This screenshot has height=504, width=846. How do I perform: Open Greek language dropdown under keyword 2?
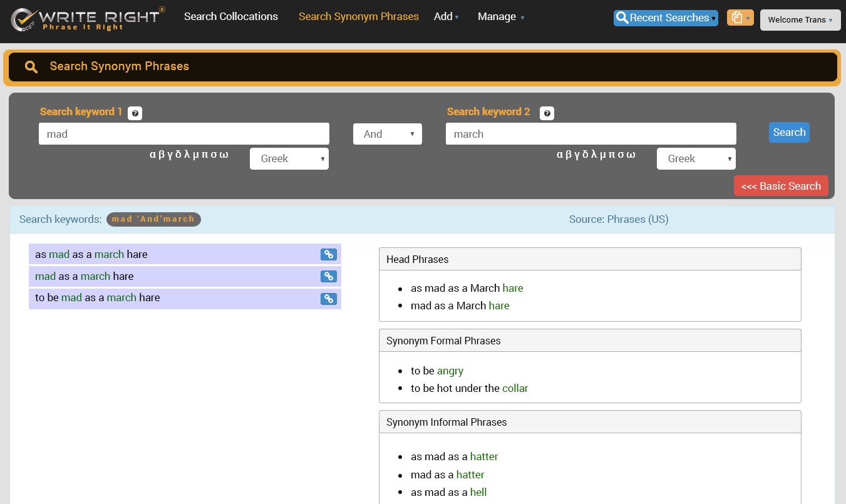[696, 159]
